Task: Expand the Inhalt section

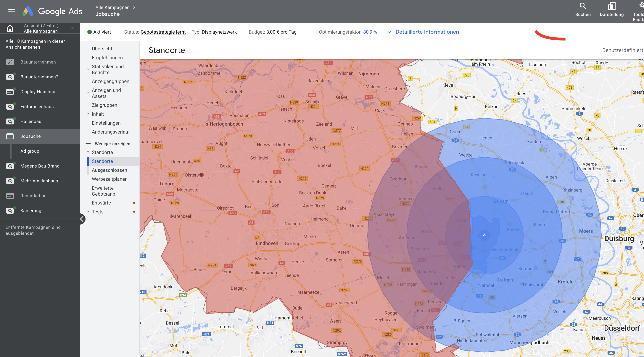Action: pyautogui.click(x=88, y=114)
